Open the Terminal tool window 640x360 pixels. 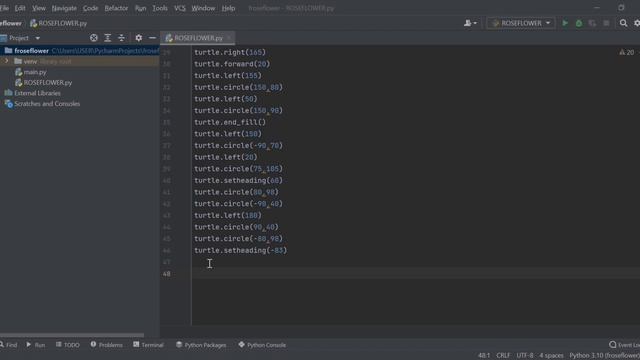coord(148,345)
